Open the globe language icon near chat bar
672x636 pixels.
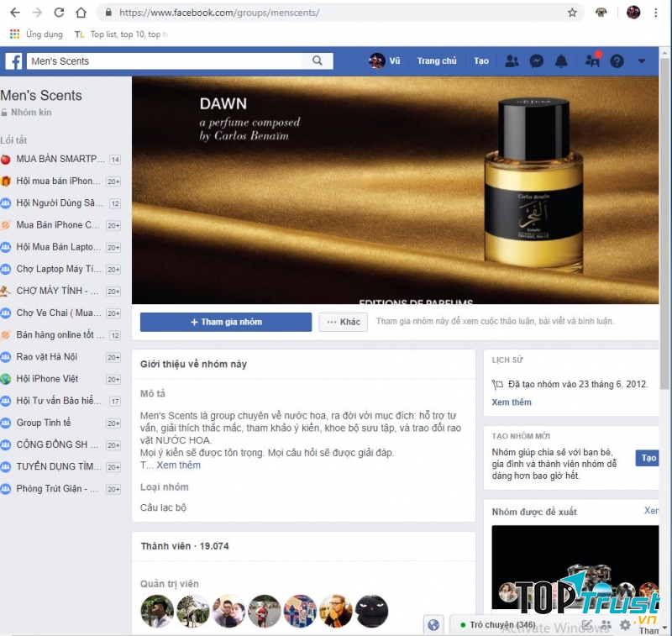point(433,625)
